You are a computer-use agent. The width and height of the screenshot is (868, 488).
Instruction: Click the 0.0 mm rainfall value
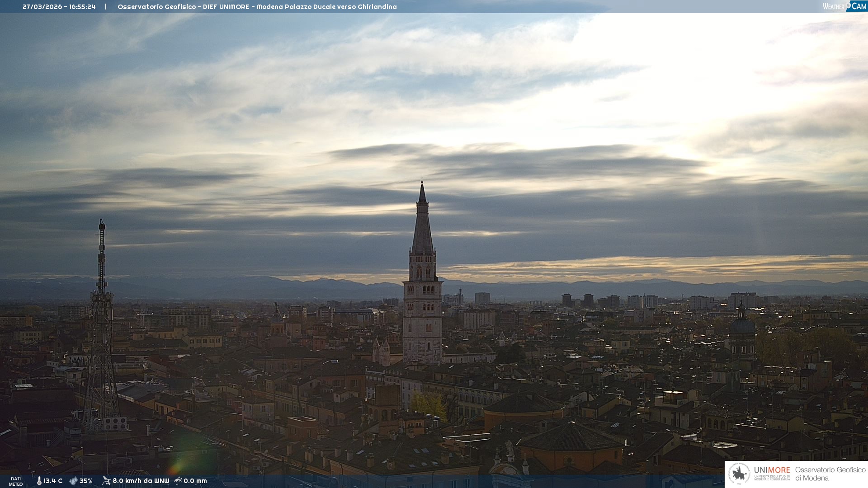coord(195,481)
